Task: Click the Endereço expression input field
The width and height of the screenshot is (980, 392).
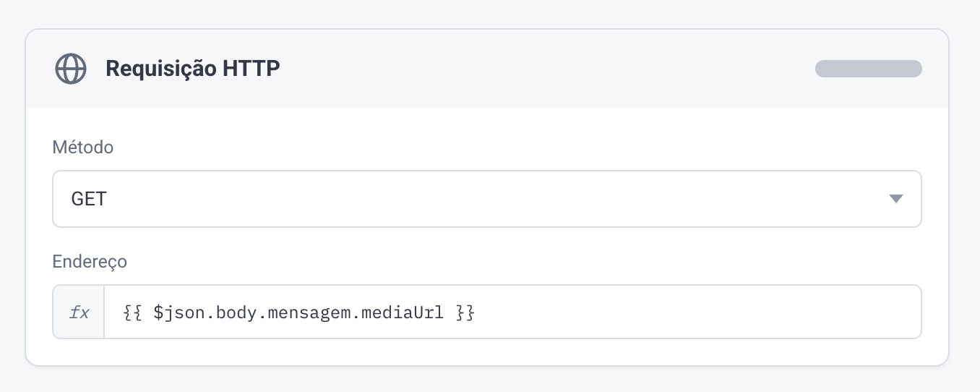Action: click(513, 312)
